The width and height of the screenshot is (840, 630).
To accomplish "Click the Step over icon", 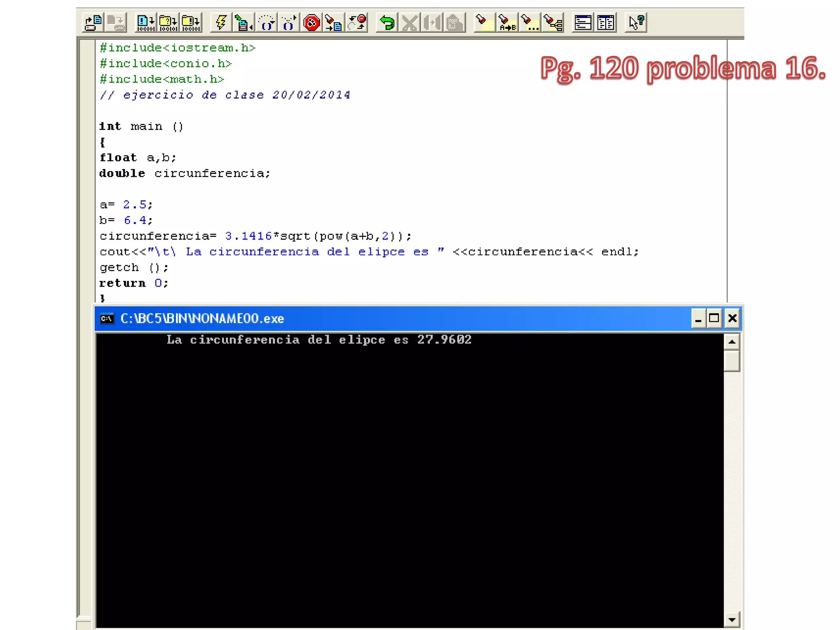I will (x=267, y=23).
